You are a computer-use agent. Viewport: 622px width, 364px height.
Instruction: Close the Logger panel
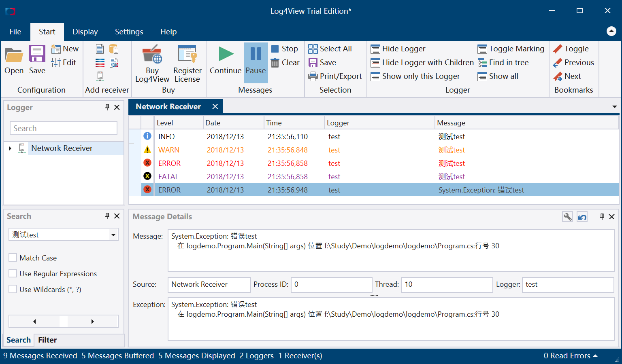click(117, 107)
